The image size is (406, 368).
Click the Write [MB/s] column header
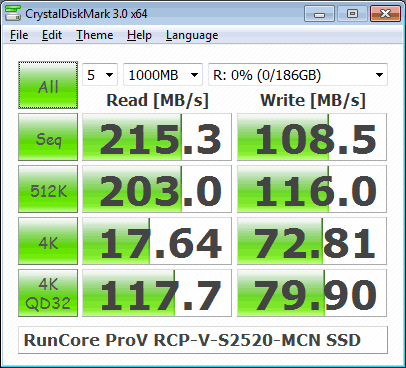tap(313, 100)
